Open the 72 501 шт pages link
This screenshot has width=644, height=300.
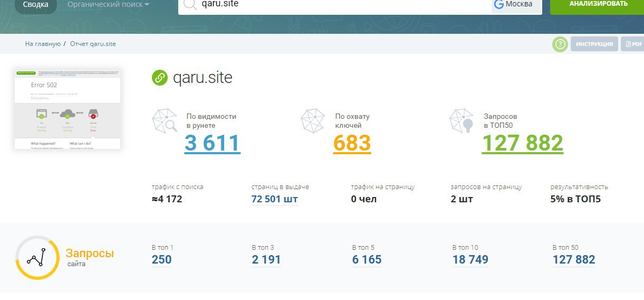pyautogui.click(x=275, y=199)
